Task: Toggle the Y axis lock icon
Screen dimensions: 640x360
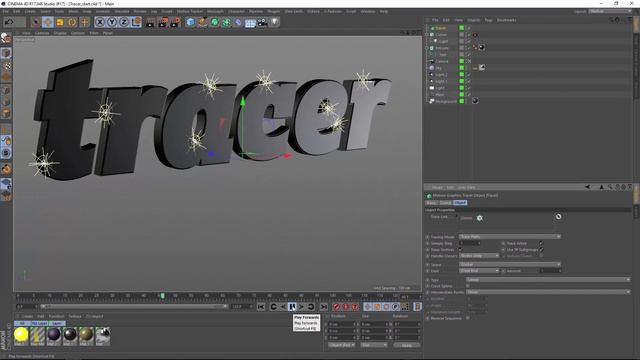Action: pos(112,22)
